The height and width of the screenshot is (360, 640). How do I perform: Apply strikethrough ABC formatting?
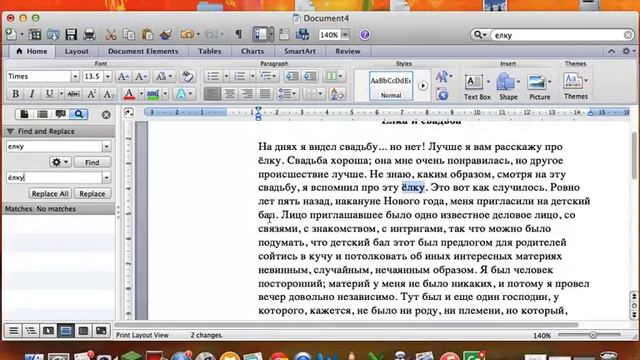(73, 94)
